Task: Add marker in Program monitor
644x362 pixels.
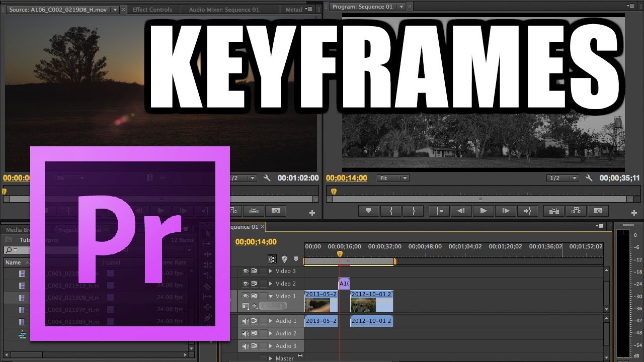Action: [369, 211]
